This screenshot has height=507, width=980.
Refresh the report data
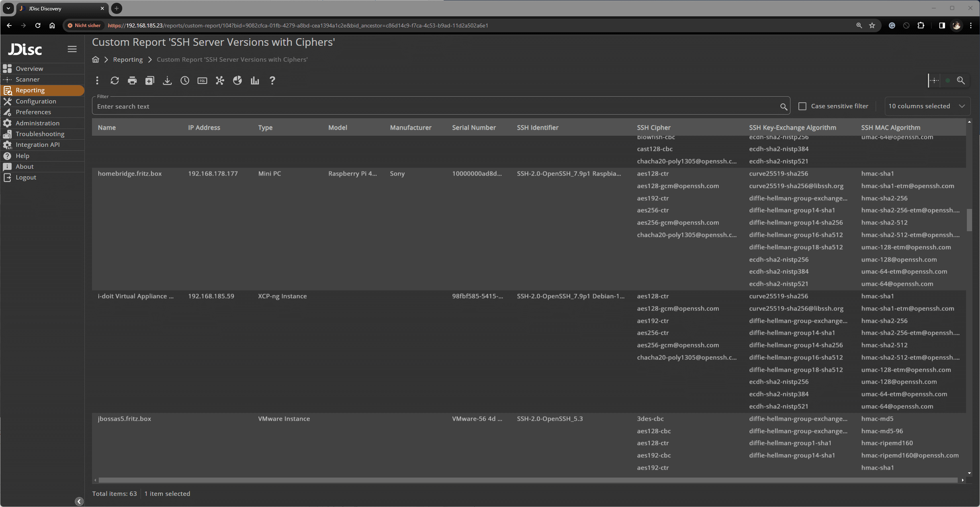pyautogui.click(x=115, y=80)
